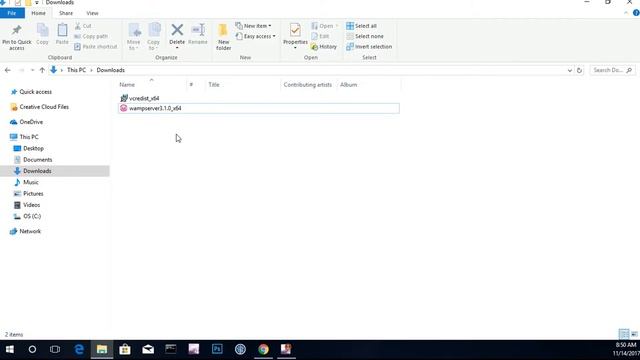Open the Windows Start menu
This screenshot has width=640, height=360.
click(9, 349)
